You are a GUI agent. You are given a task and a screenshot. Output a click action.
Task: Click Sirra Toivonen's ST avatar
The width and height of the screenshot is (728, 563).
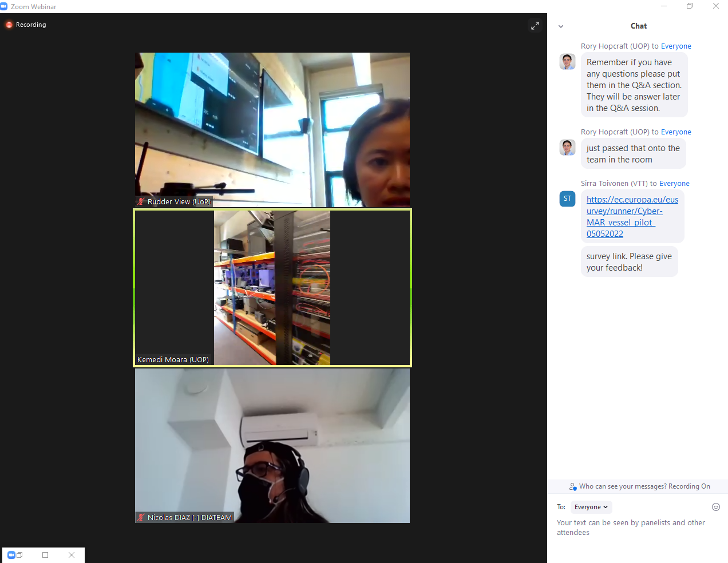coord(567,199)
